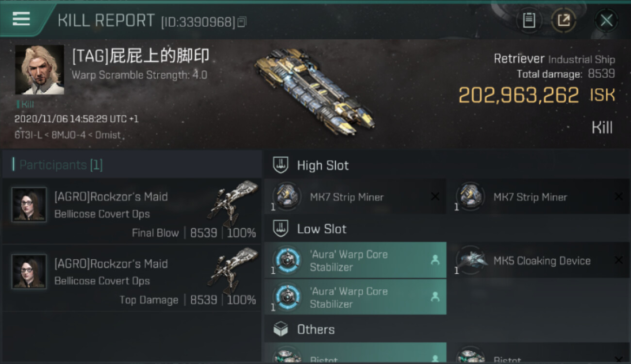
Task: Select the first MK7 Strip Miner icon
Action: click(286, 197)
